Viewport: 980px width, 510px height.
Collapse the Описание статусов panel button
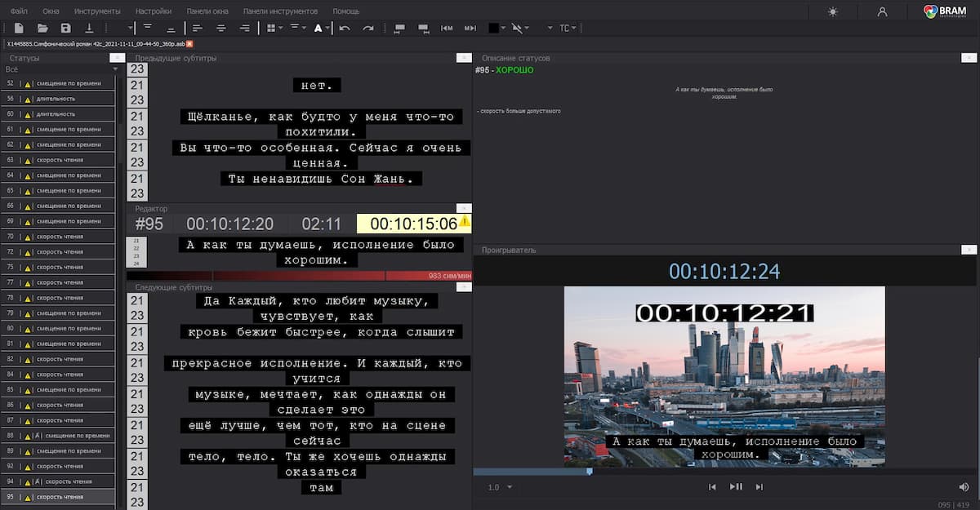969,58
